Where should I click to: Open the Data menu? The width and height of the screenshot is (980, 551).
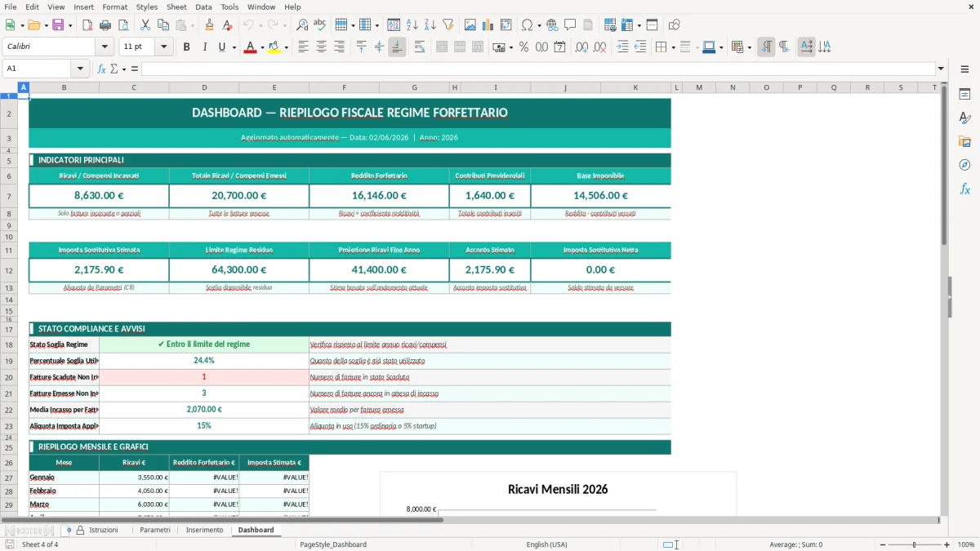point(203,7)
